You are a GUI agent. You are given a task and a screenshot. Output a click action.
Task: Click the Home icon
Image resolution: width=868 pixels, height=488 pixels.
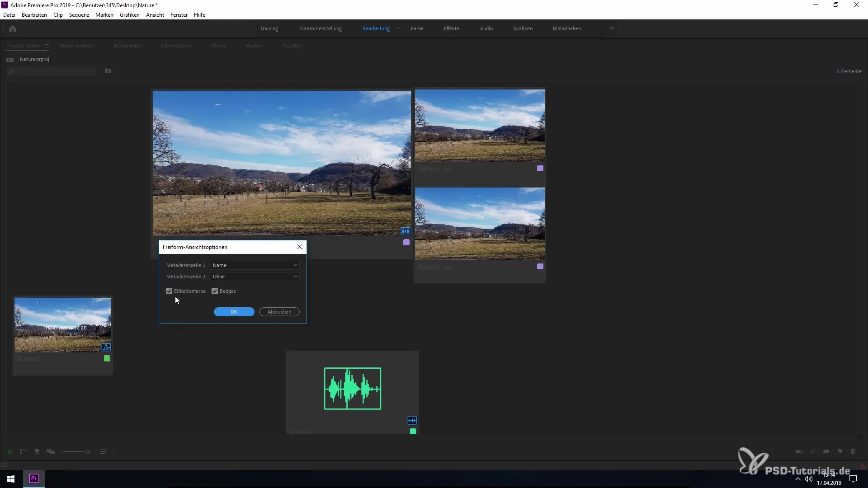[x=13, y=29]
